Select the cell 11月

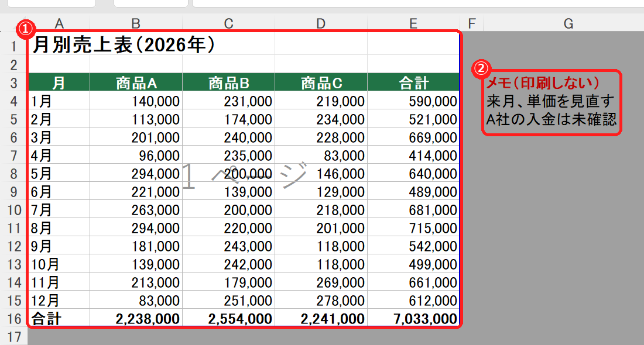59,282
